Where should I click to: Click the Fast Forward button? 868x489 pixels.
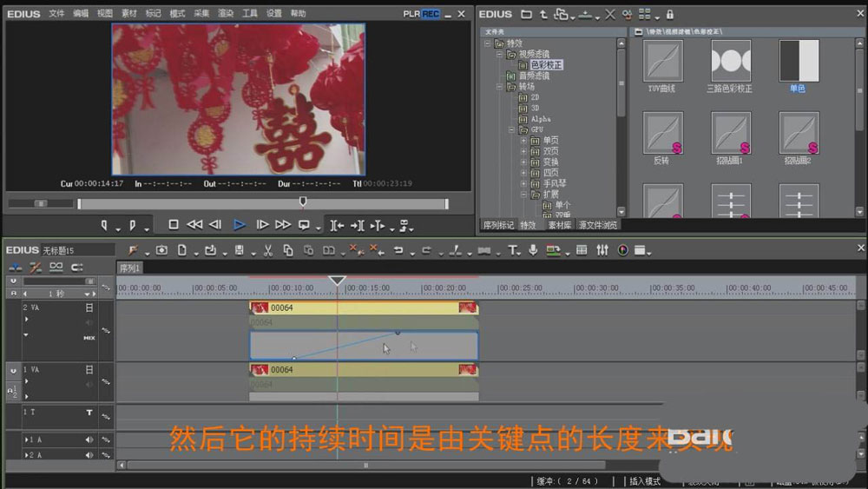point(283,224)
